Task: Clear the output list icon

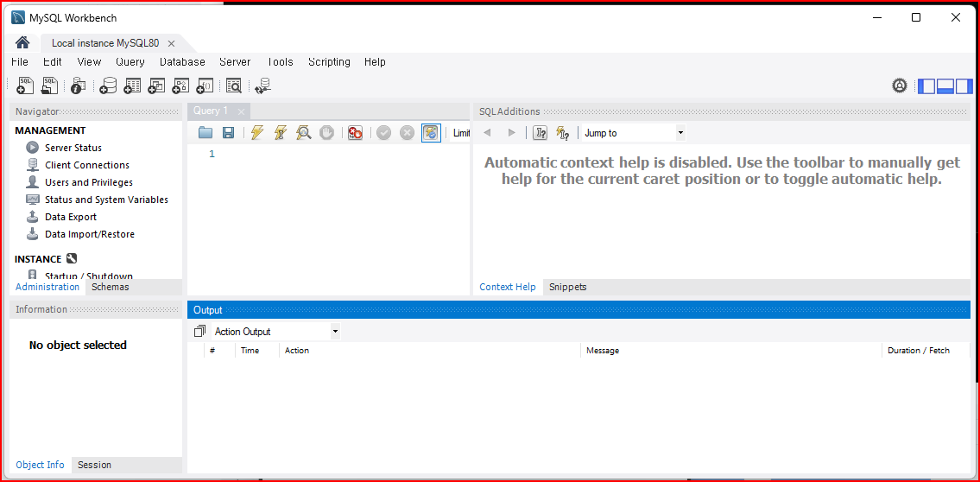Action: 199,332
